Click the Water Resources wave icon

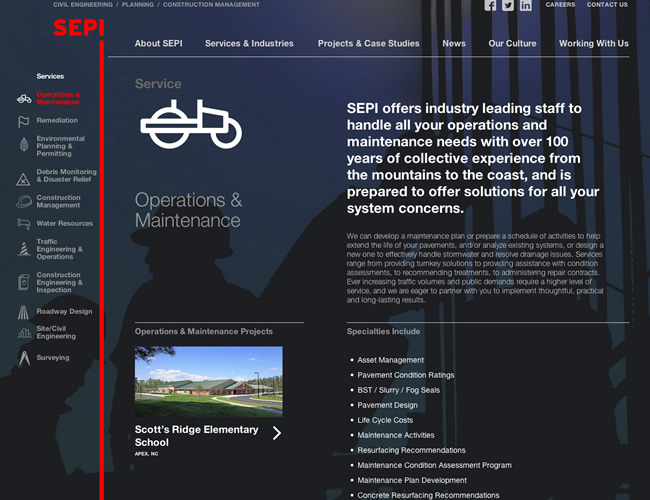tap(24, 224)
